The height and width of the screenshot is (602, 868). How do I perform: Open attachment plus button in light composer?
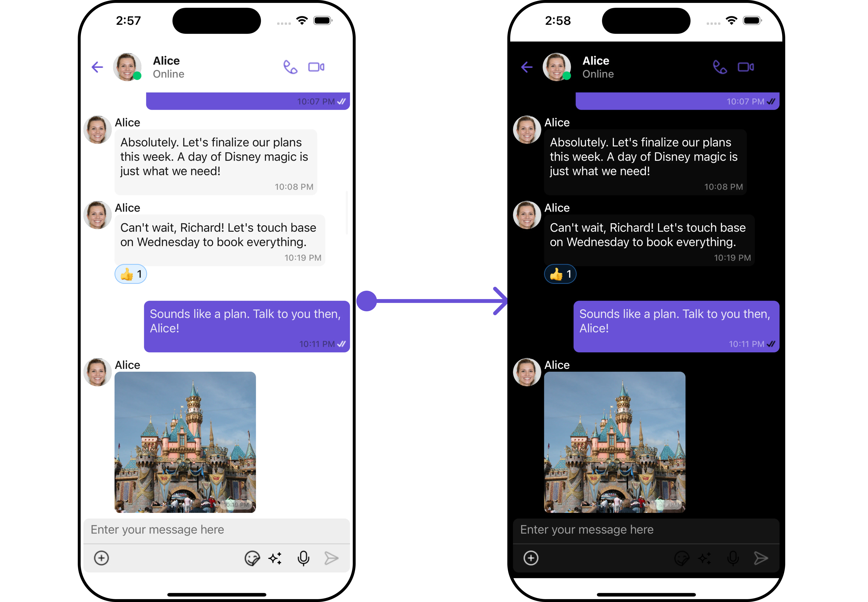tap(102, 558)
